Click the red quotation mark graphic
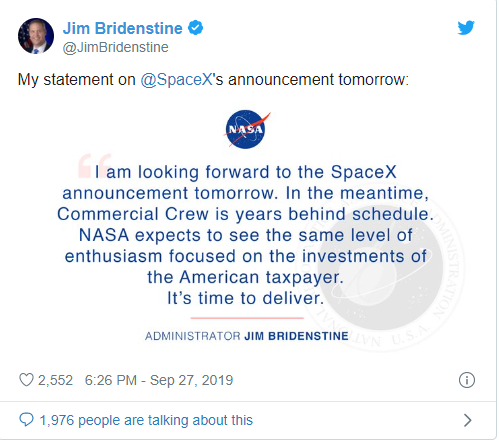The width and height of the screenshot is (499, 443). [x=95, y=166]
